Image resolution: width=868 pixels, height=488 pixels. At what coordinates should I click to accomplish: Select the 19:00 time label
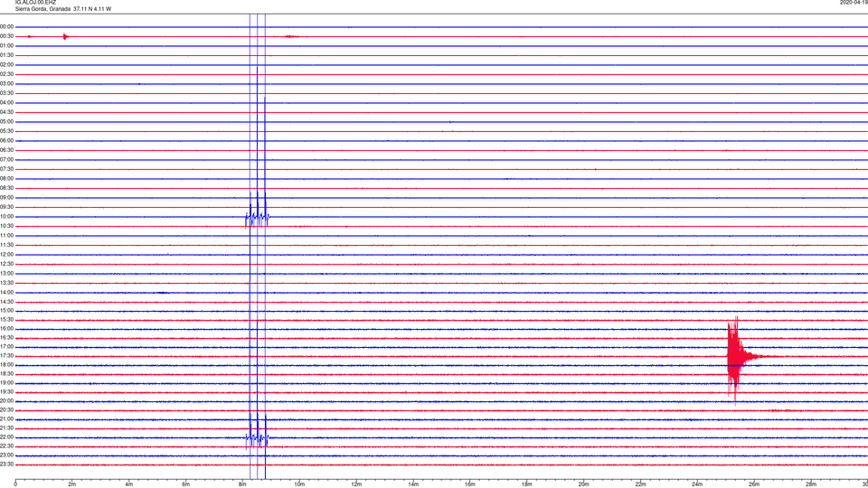click(6, 383)
